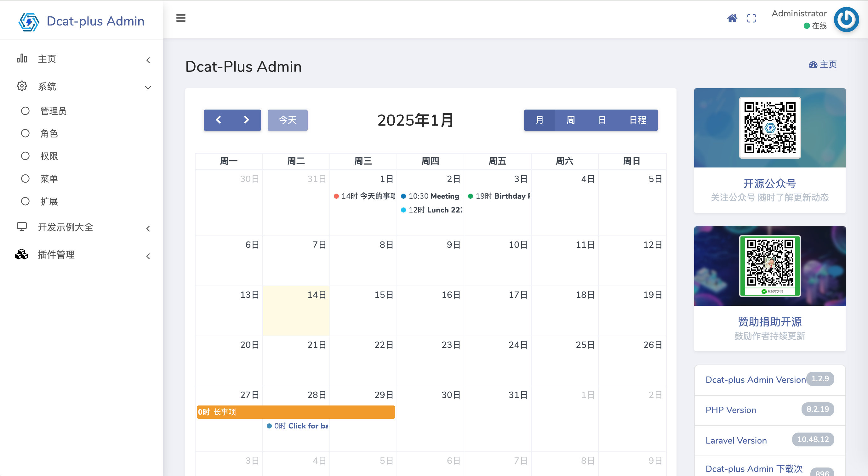Click the home icon in header
The height and width of the screenshot is (476, 868).
pyautogui.click(x=732, y=18)
